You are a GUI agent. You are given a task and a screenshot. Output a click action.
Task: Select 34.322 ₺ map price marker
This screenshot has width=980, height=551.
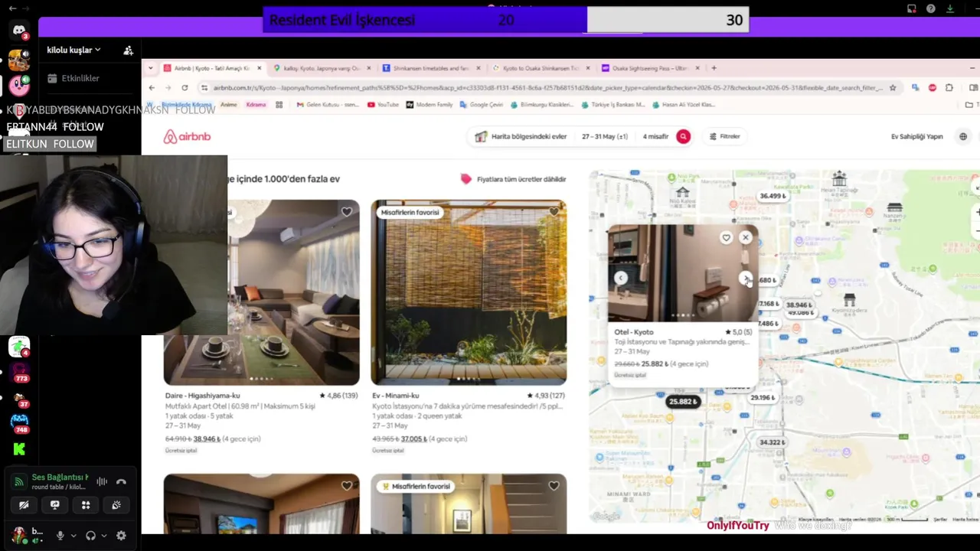point(773,442)
